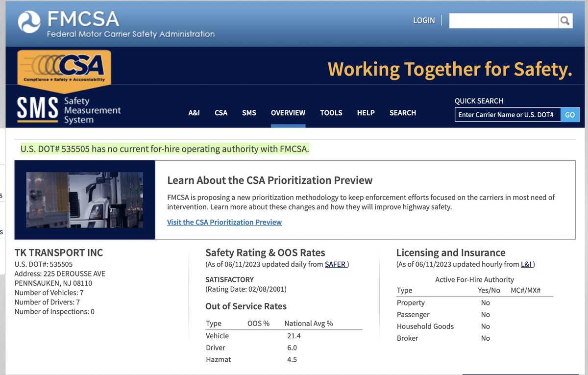The width and height of the screenshot is (588, 375).
Task: Click the truck thumbnail image
Action: [x=85, y=200]
